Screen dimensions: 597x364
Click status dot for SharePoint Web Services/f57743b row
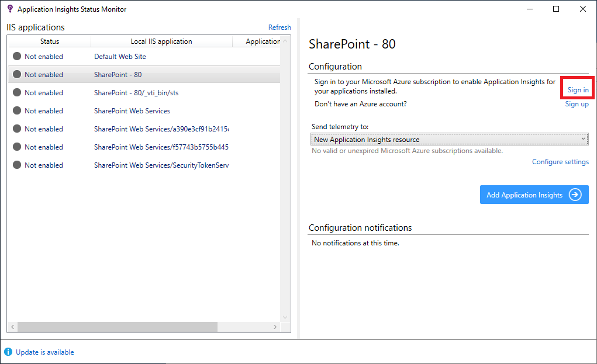[17, 147]
